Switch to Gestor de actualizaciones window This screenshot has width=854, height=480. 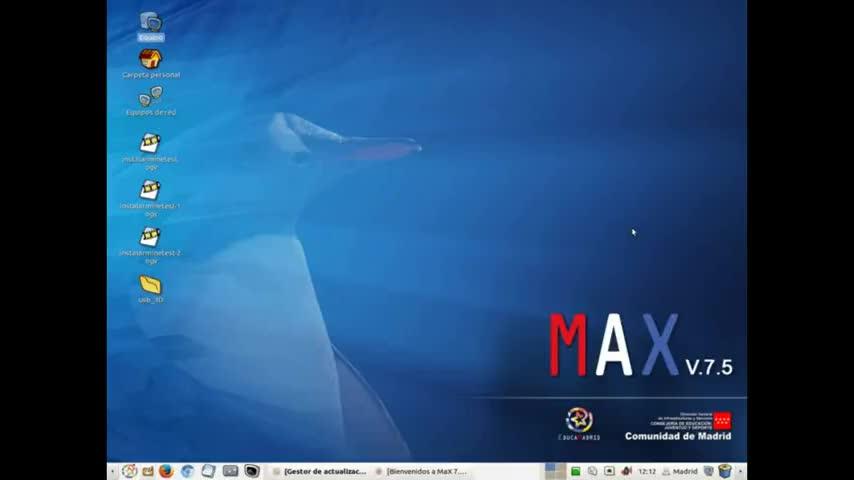click(320, 472)
